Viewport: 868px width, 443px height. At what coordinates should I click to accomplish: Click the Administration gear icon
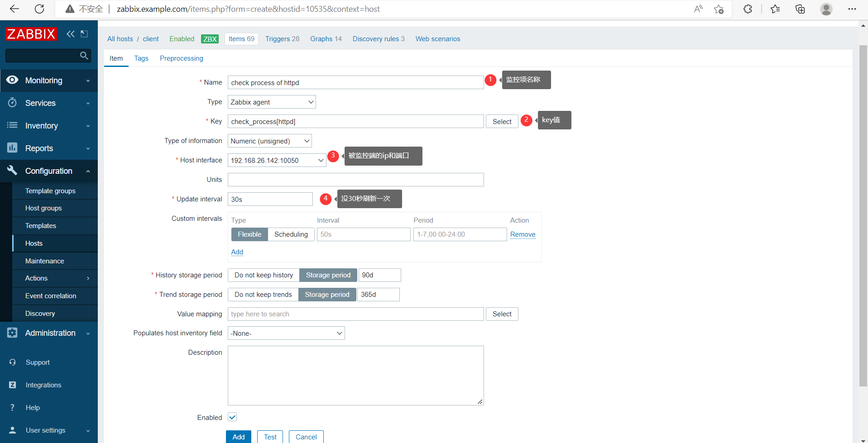[12, 333]
